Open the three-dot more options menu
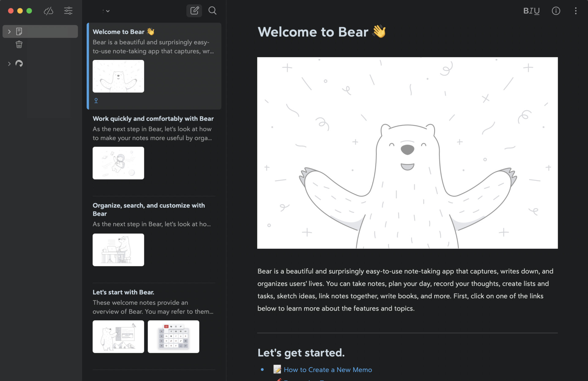 tap(576, 11)
